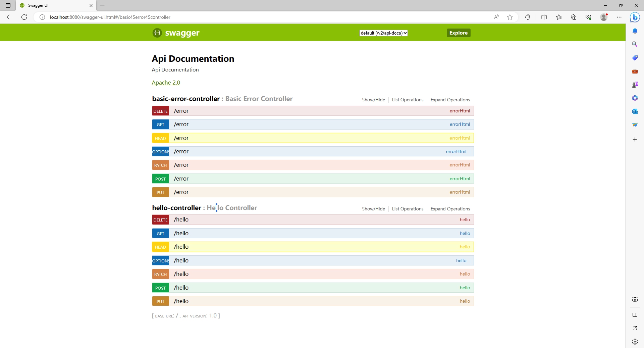This screenshot has width=644, height=348.
Task: Open the user profile avatar
Action: pos(604,17)
